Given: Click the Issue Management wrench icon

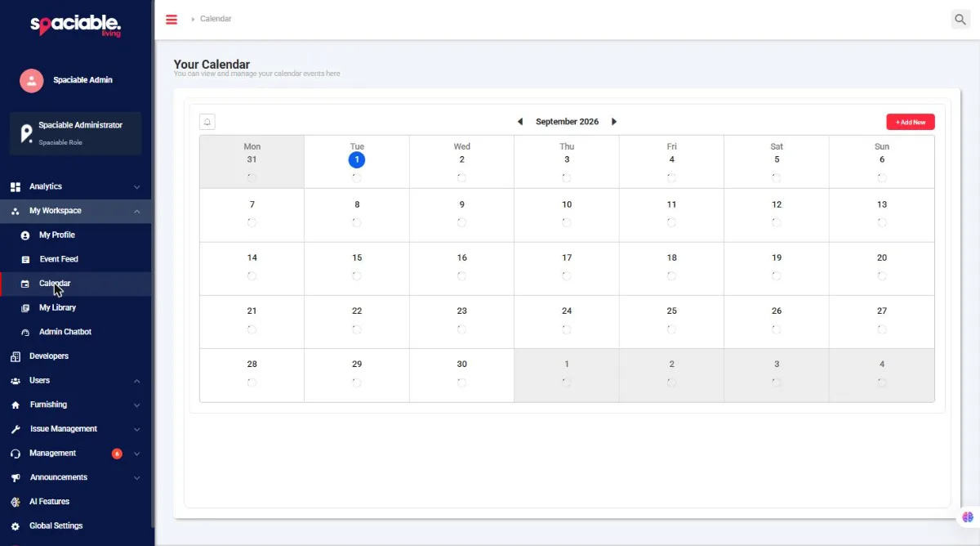Looking at the screenshot, I should coord(16,429).
